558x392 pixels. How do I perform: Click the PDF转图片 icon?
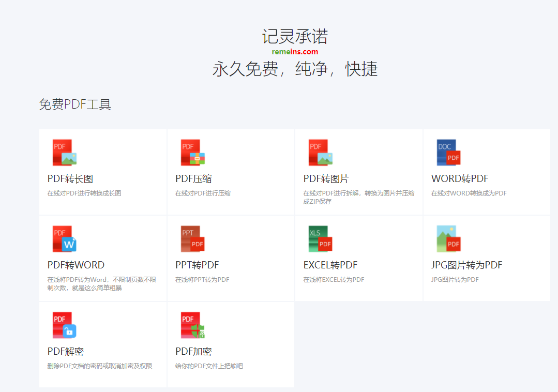(320, 153)
